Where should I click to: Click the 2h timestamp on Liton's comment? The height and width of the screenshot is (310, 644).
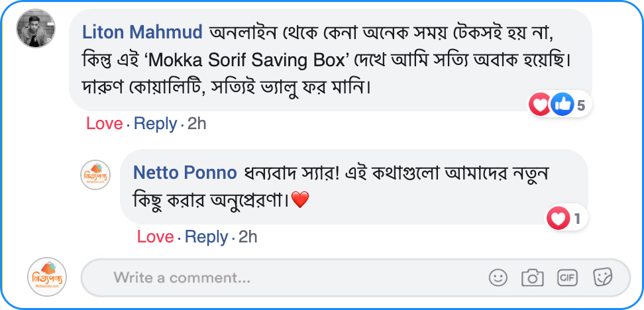point(197,124)
